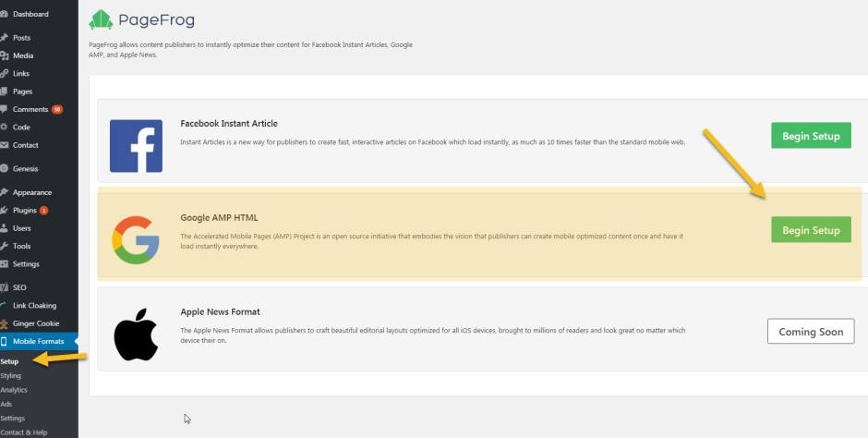Select the Setup submenu item

9,361
